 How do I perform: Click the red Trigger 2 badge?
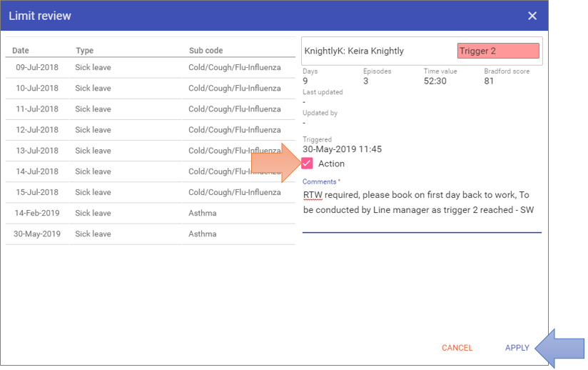[x=497, y=51]
